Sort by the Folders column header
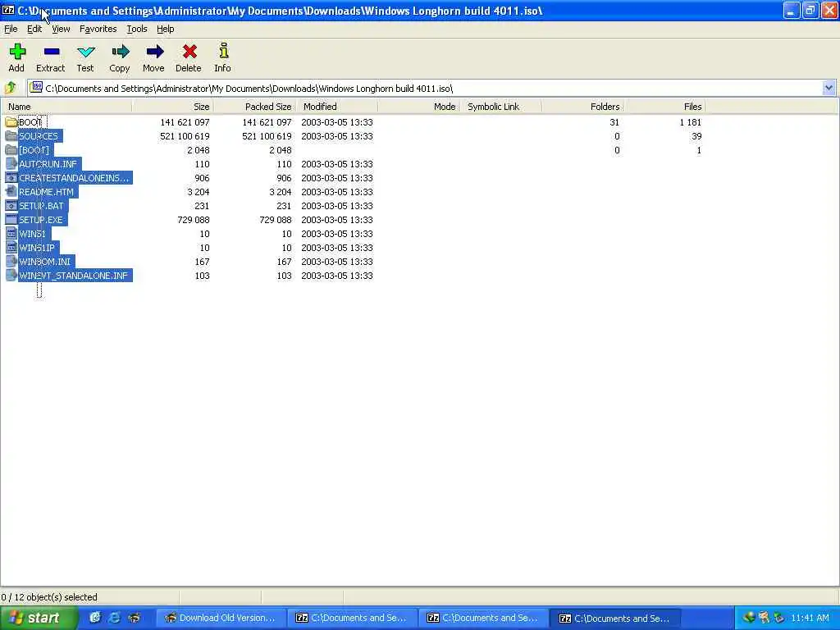 pyautogui.click(x=583, y=107)
